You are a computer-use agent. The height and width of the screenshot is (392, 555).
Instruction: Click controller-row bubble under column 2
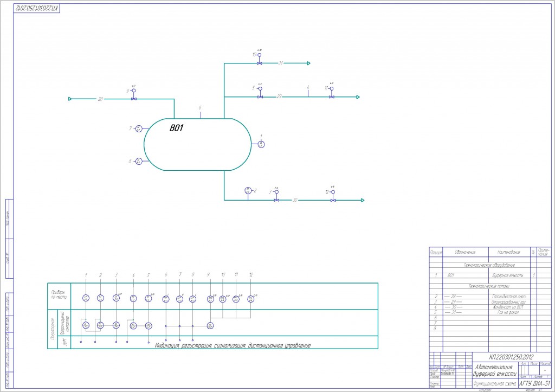pyautogui.click(x=100, y=325)
